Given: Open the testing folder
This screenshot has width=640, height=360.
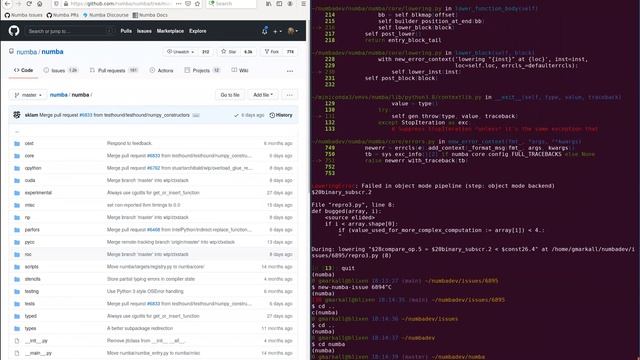Looking at the screenshot, I should (x=32, y=291).
